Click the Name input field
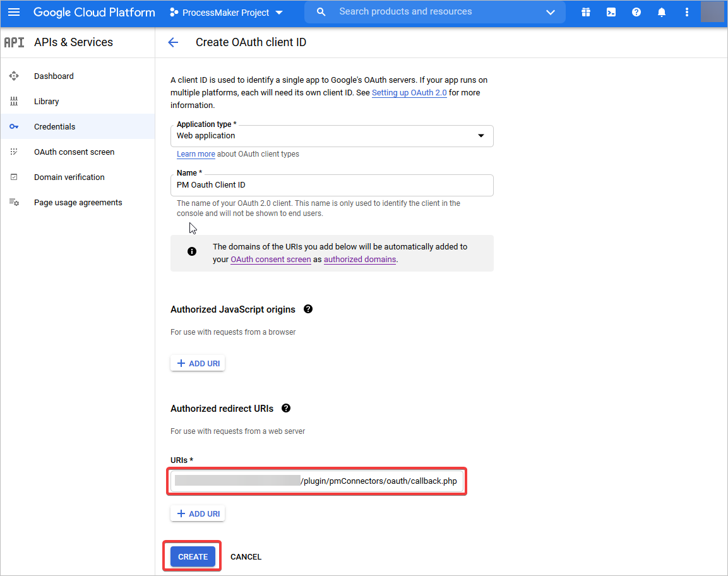Image resolution: width=728 pixels, height=576 pixels. point(331,185)
